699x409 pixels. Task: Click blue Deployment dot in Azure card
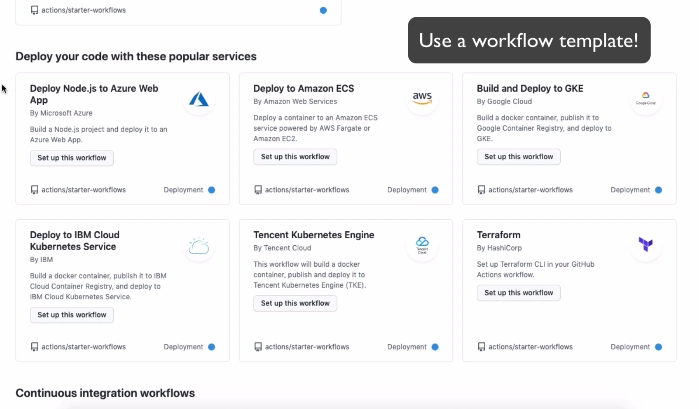coord(212,190)
